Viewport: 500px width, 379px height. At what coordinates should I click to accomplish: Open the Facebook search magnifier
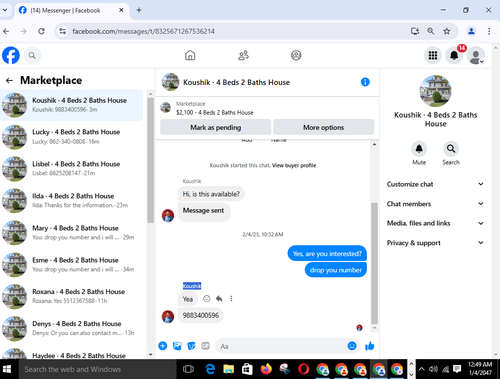tap(32, 55)
